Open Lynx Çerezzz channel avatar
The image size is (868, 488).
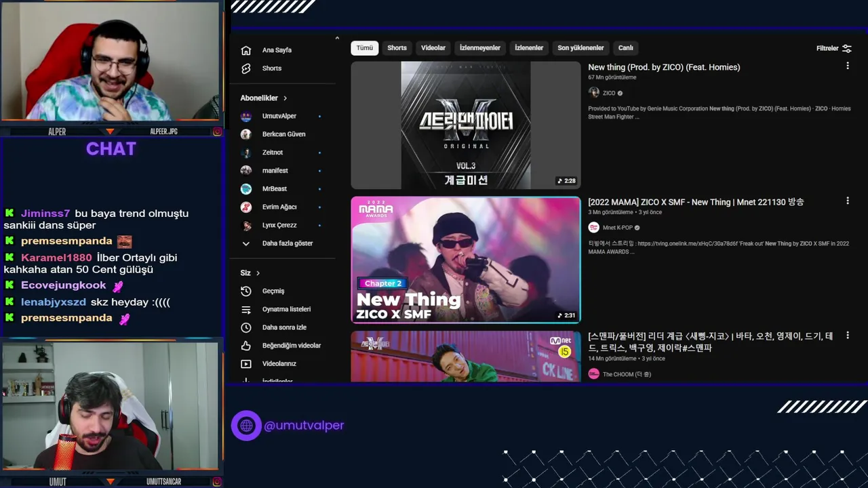pos(246,225)
